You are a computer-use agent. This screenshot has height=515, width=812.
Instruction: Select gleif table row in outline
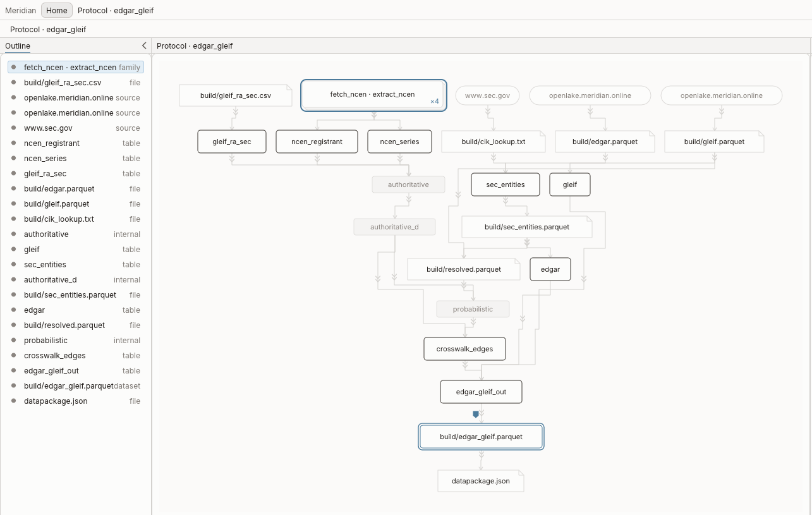[76, 250]
